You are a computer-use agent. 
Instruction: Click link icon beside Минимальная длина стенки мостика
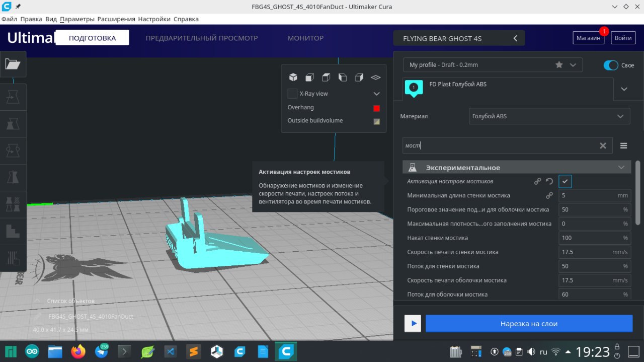[x=549, y=195]
